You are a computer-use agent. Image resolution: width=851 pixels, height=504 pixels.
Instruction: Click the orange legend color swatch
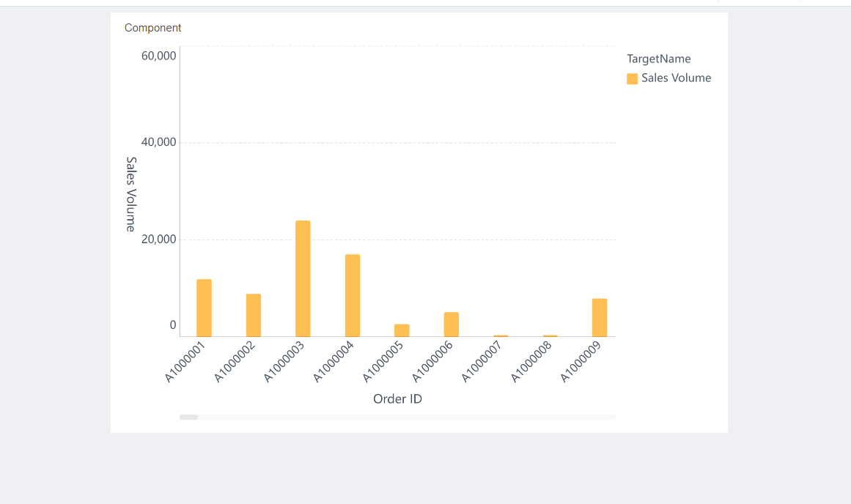[x=633, y=78]
